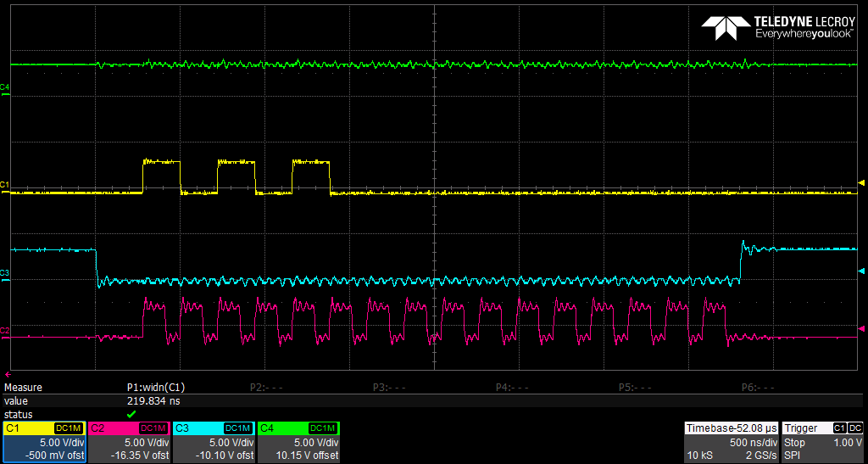
Task: Open the C1 channel descriptor box
Action: coord(44,442)
